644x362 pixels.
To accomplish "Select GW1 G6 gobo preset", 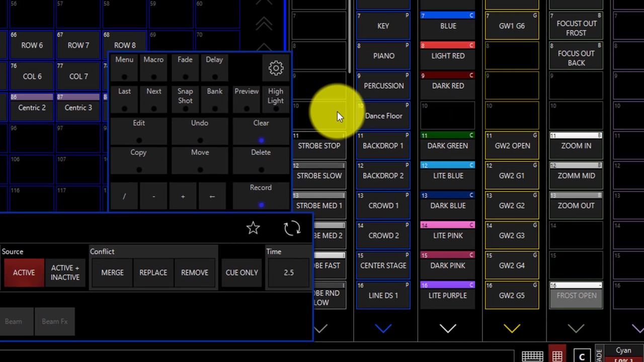I will pos(512,26).
